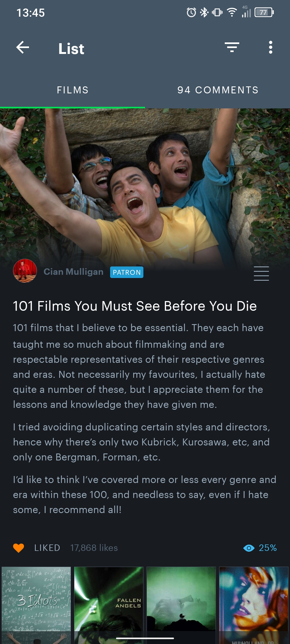290x644 pixels.
Task: Open the Fallen Angels poster
Action: 109,605
